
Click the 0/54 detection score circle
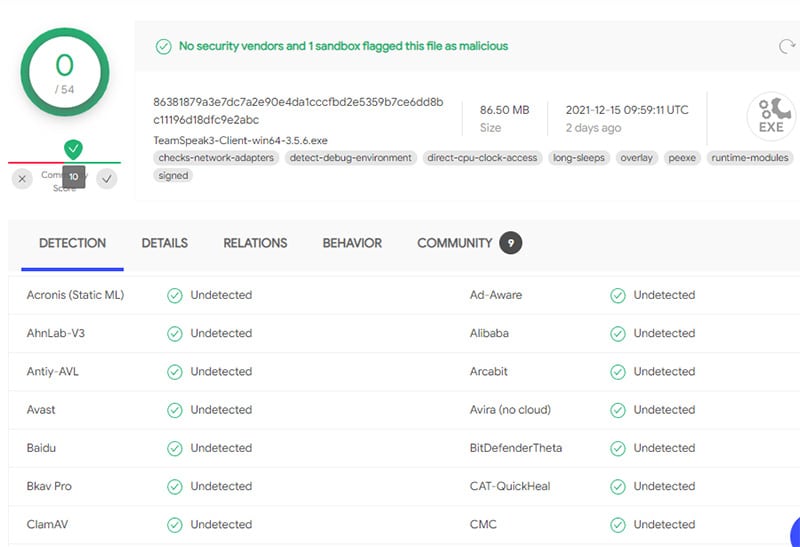tap(65, 72)
